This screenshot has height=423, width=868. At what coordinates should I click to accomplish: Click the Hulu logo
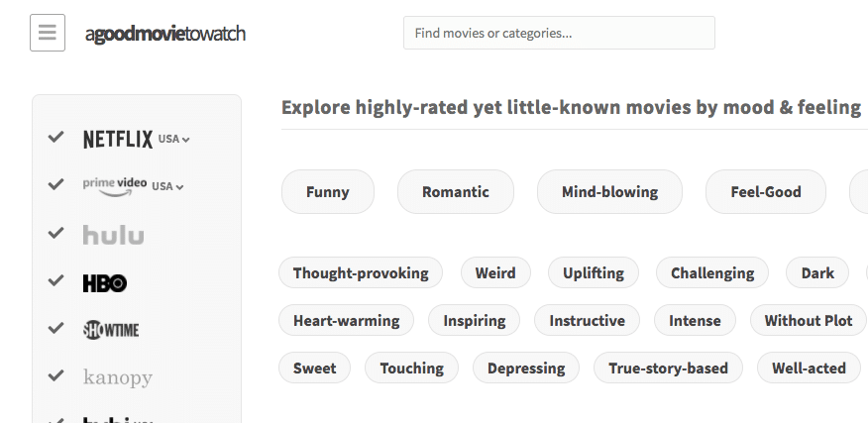[x=113, y=235]
